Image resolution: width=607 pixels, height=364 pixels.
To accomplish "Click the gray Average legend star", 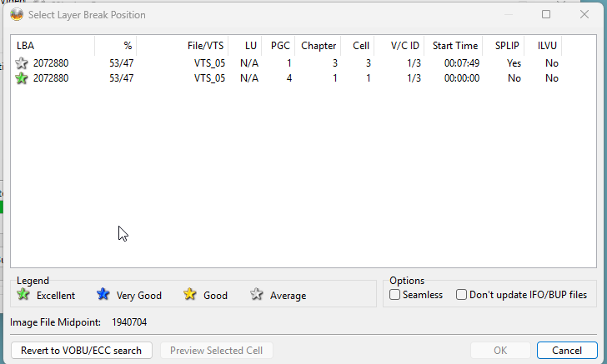I will coord(257,295).
